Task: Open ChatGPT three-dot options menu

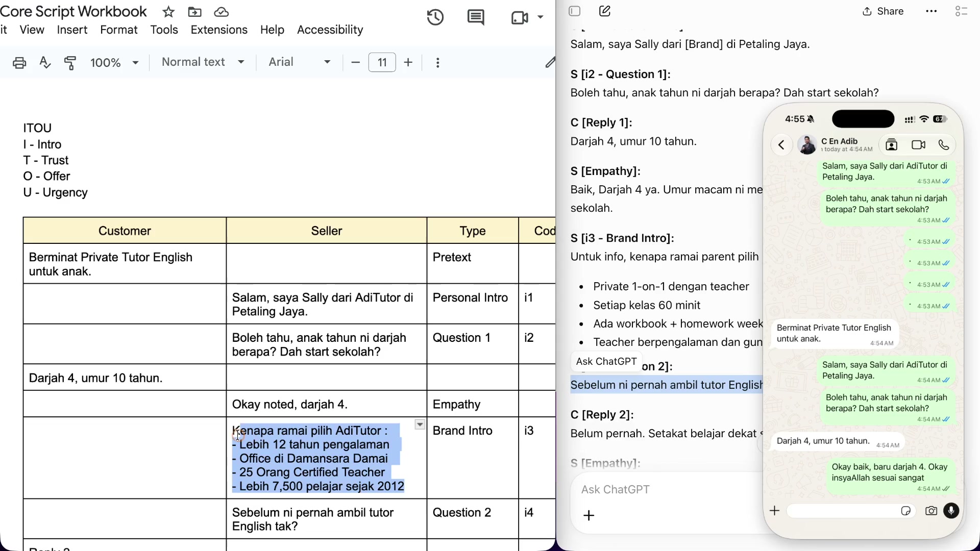Action: click(x=932, y=11)
